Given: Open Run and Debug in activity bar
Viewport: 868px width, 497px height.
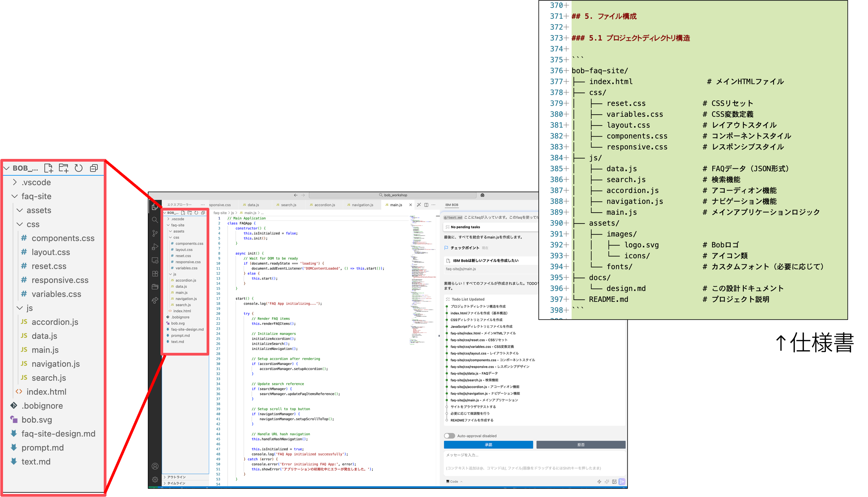Looking at the screenshot, I should coord(155,247).
